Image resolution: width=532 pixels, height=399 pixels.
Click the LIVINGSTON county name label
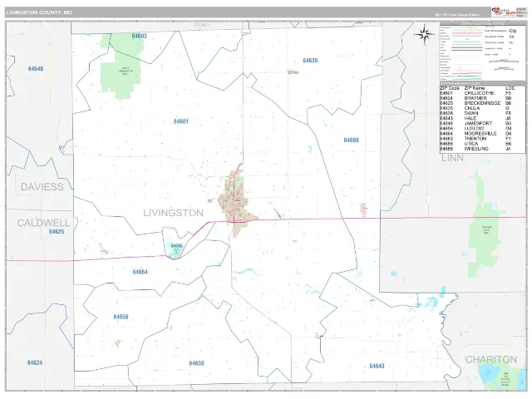(173, 213)
